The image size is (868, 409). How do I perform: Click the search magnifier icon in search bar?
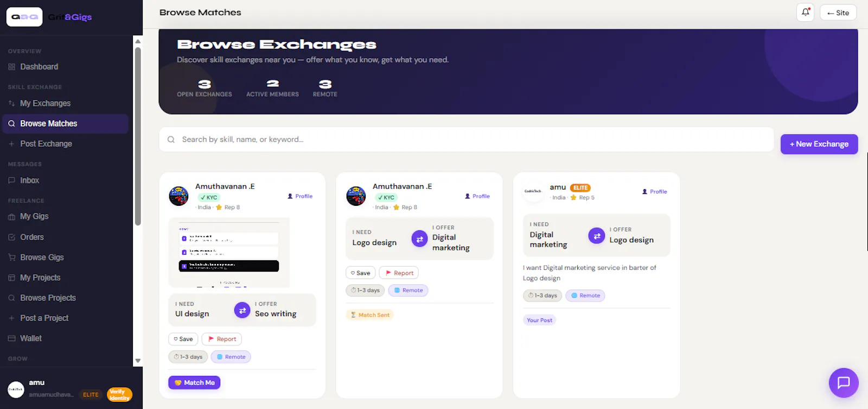171,140
